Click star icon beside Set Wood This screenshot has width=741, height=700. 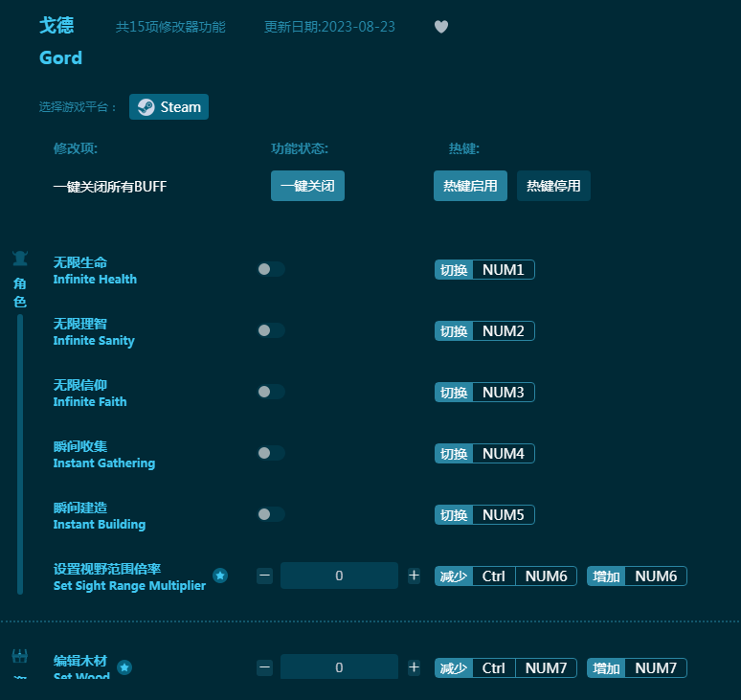click(124, 667)
